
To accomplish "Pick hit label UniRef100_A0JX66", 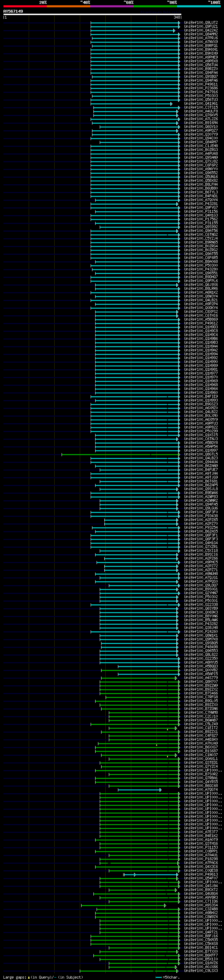I will pyautogui.click(x=201, y=967).
